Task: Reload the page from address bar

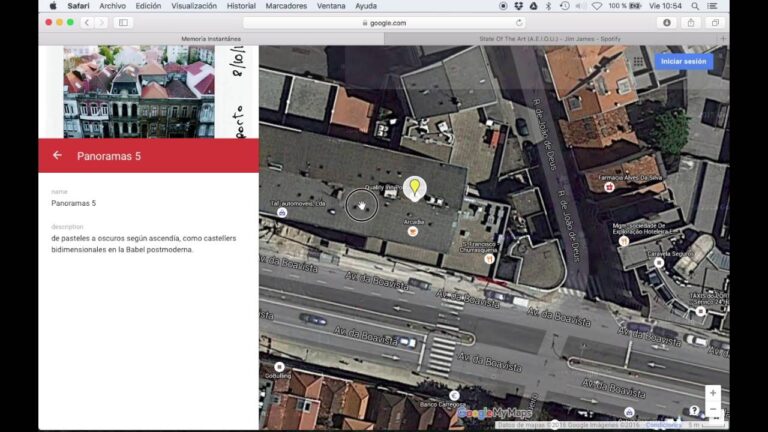Action: 519,22
